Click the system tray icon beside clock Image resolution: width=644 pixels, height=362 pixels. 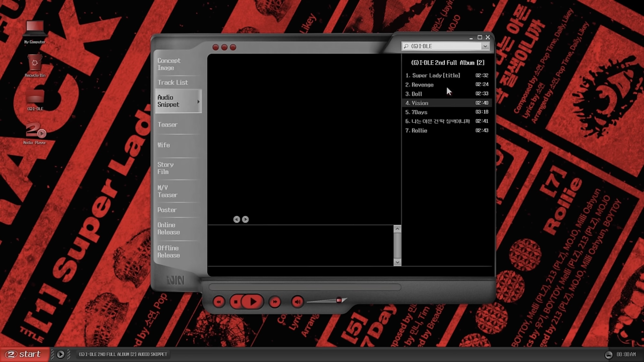point(608,355)
